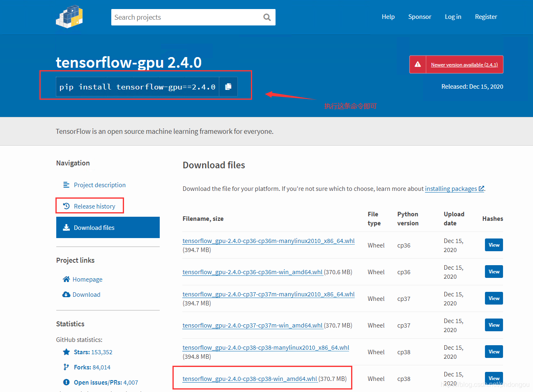Viewport: 533px width, 392px height.
Task: Copy the pip install command to clipboard
Action: coord(228,87)
